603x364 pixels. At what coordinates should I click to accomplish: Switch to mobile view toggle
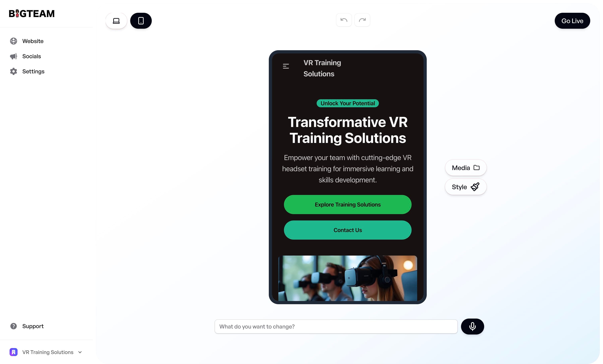tap(140, 20)
